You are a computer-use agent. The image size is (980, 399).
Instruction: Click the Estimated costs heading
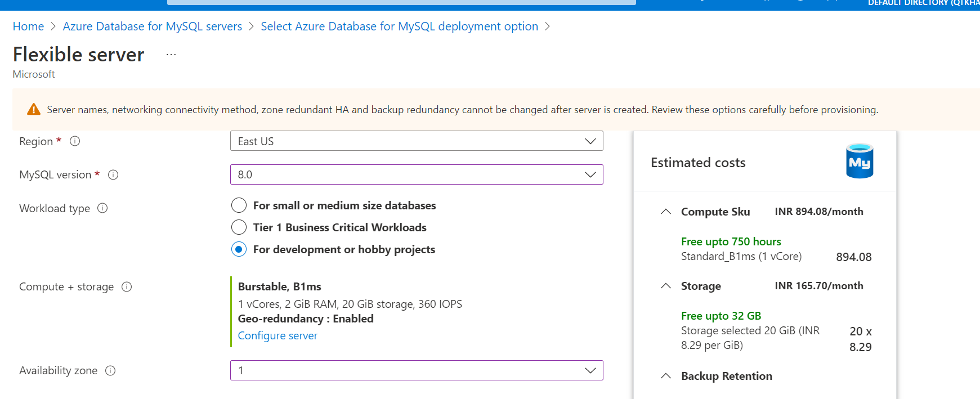pyautogui.click(x=698, y=163)
